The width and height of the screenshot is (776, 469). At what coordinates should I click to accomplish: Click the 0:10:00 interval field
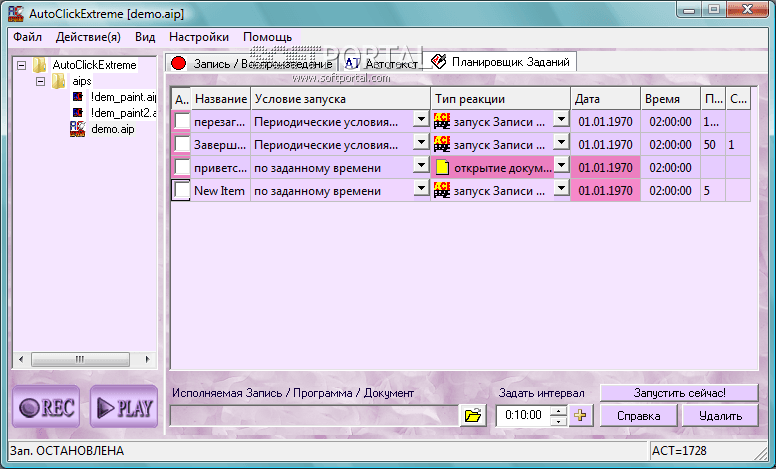coord(523,415)
